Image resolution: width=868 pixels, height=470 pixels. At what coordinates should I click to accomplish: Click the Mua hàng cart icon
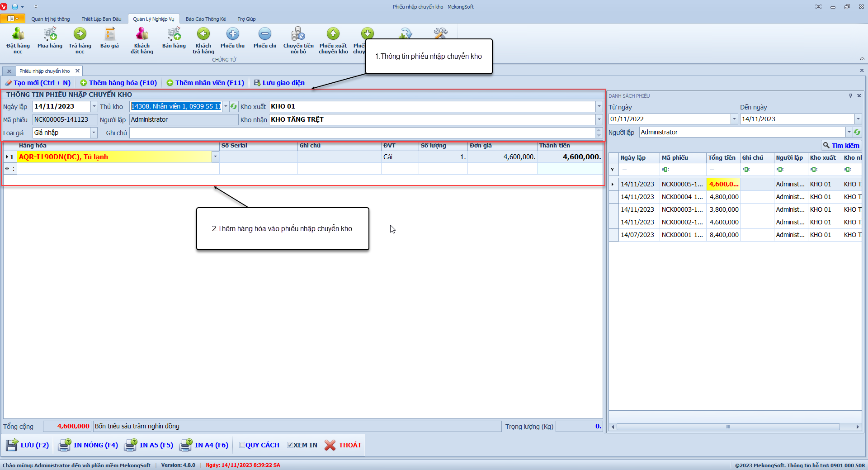(x=50, y=34)
